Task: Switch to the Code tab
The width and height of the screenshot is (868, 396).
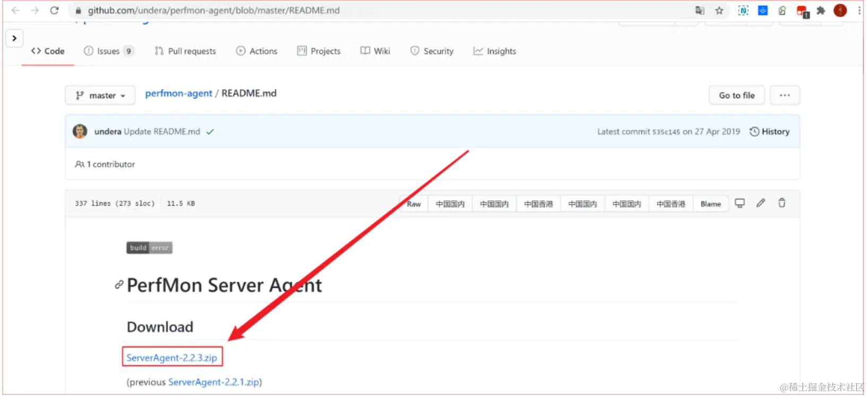Action: click(48, 51)
